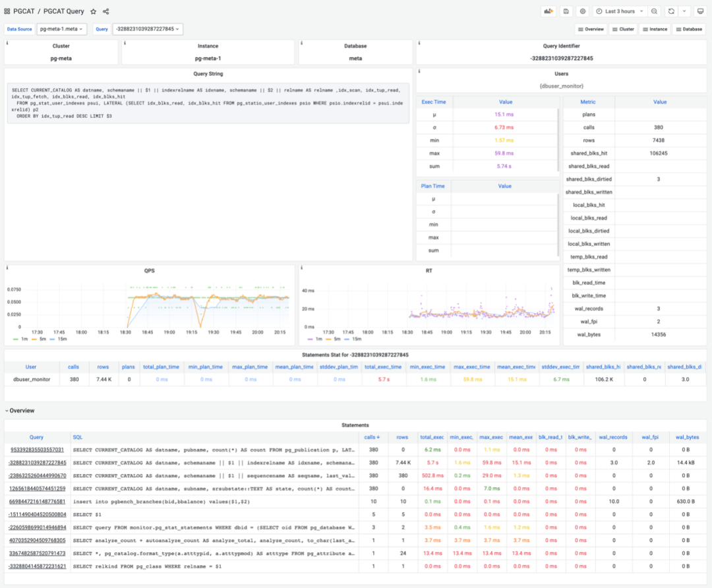Click the PGCAT folder breadcrumb
Viewport: 712px width, 588px height.
click(x=24, y=11)
